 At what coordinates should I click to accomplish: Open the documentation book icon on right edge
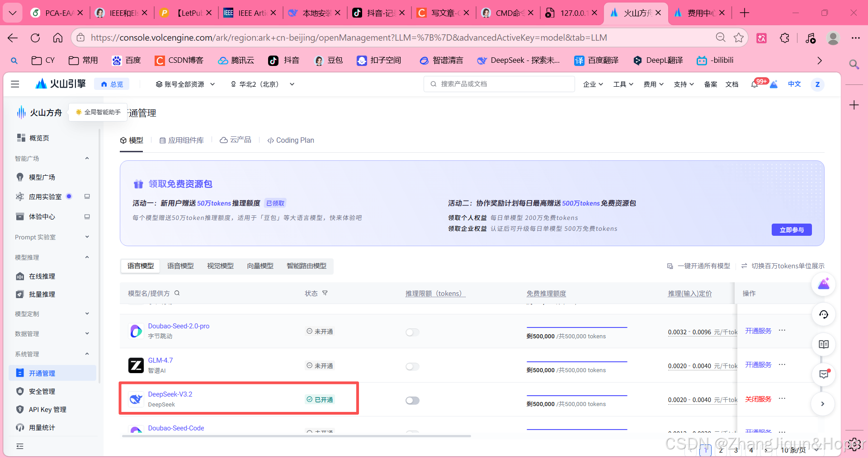[x=823, y=344]
